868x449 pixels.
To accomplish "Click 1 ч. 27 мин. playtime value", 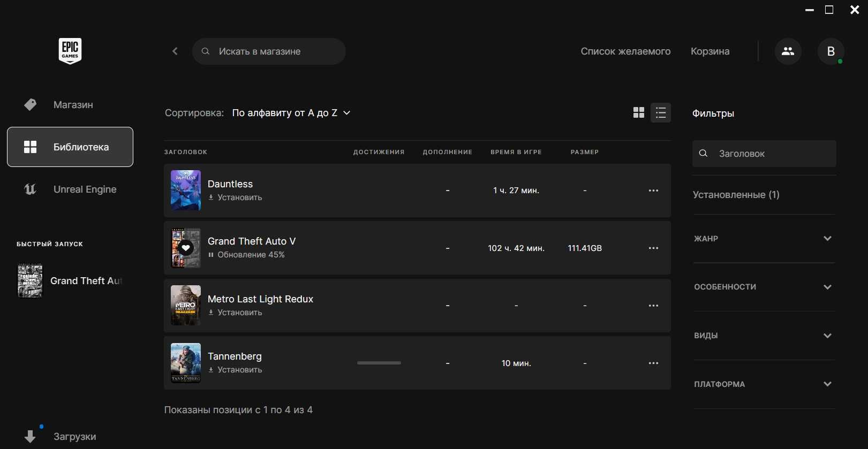I will 516,191.
